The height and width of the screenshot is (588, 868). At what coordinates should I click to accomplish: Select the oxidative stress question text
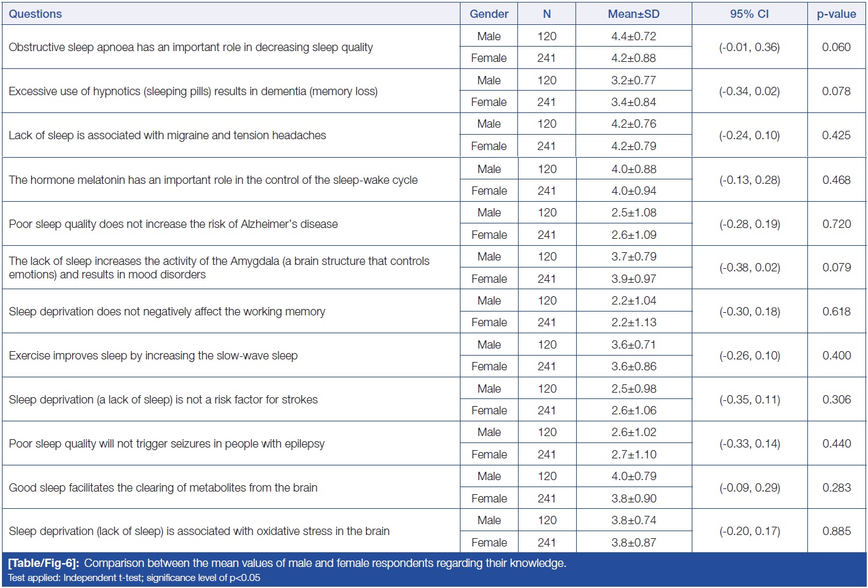(199, 531)
